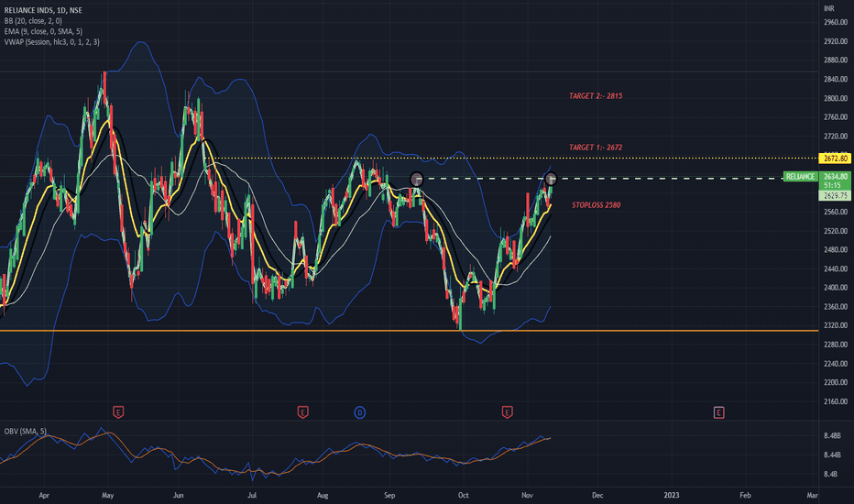Viewport: 854px width, 504px height.
Task: Click the INR currency label on the price axis
Action: 829,8
